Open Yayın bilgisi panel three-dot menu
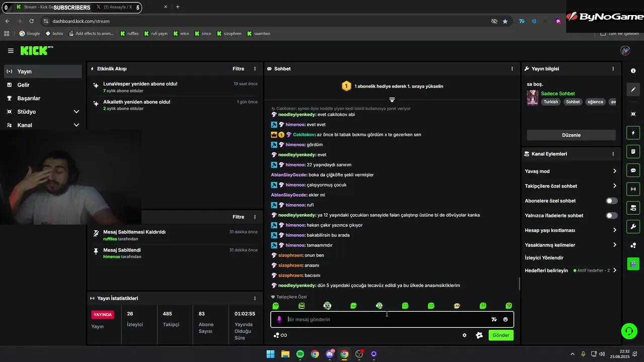Viewport: 644px width, 362px height. click(613, 69)
